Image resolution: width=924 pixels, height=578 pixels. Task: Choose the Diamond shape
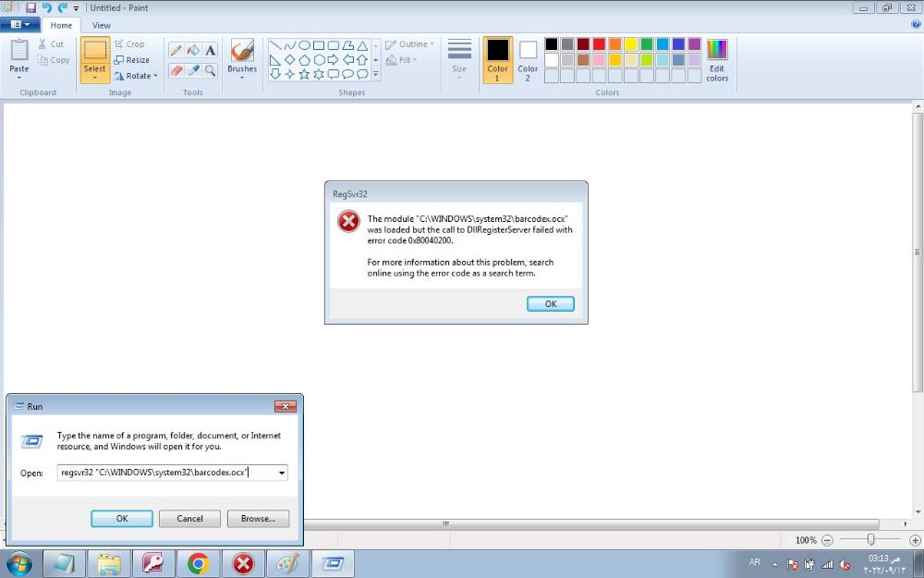coord(289,59)
